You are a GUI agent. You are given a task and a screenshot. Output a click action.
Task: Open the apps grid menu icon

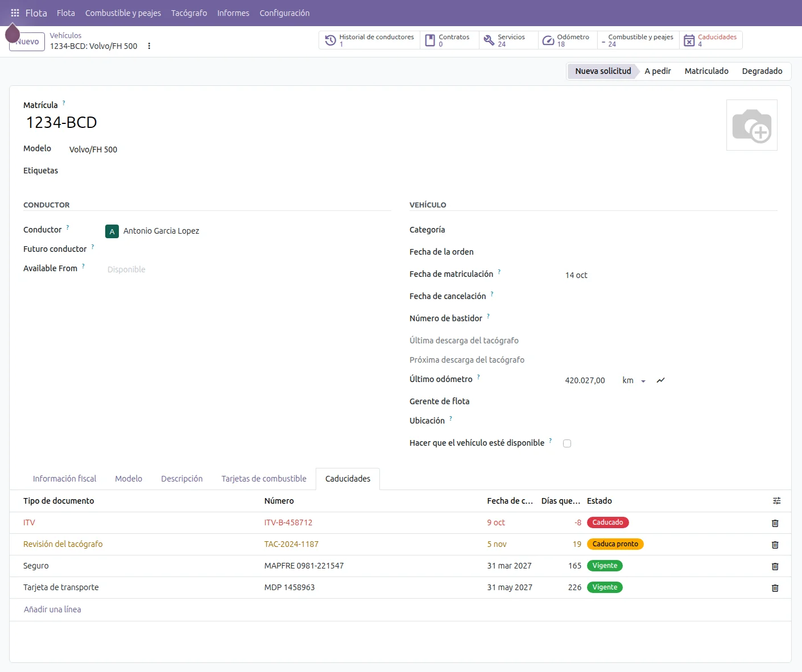click(x=15, y=13)
